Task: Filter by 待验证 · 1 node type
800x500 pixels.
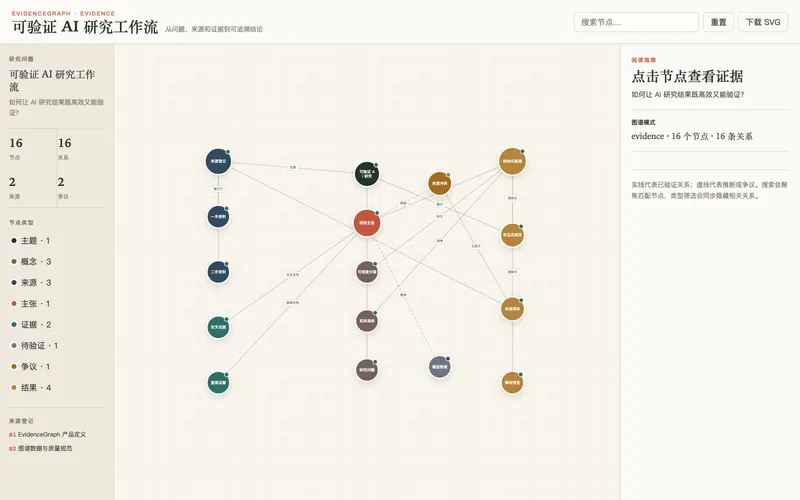Action: [35, 345]
